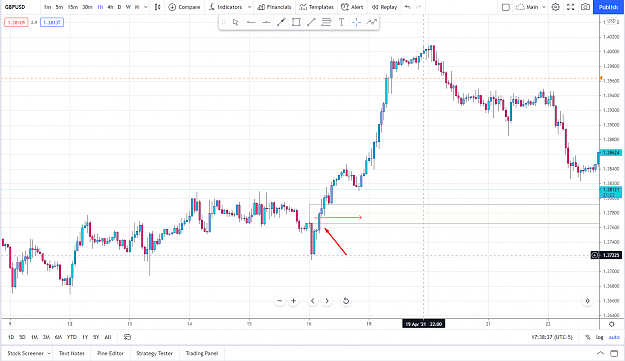This screenshot has width=625, height=361.
Task: Open the GBPUSD symbol search
Action: pyautogui.click(x=15, y=7)
